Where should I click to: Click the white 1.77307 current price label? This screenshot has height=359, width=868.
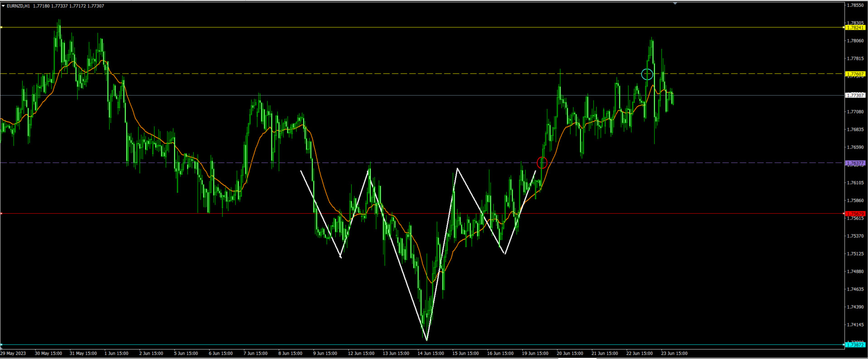tap(855, 96)
